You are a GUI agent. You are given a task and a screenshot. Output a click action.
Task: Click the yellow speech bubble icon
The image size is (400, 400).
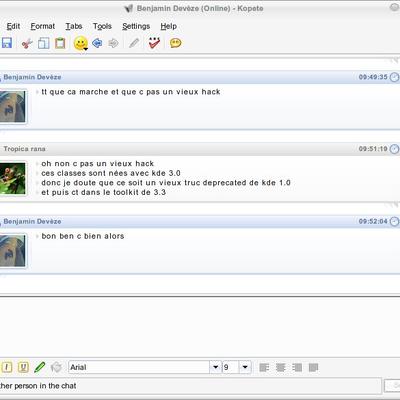point(176,43)
